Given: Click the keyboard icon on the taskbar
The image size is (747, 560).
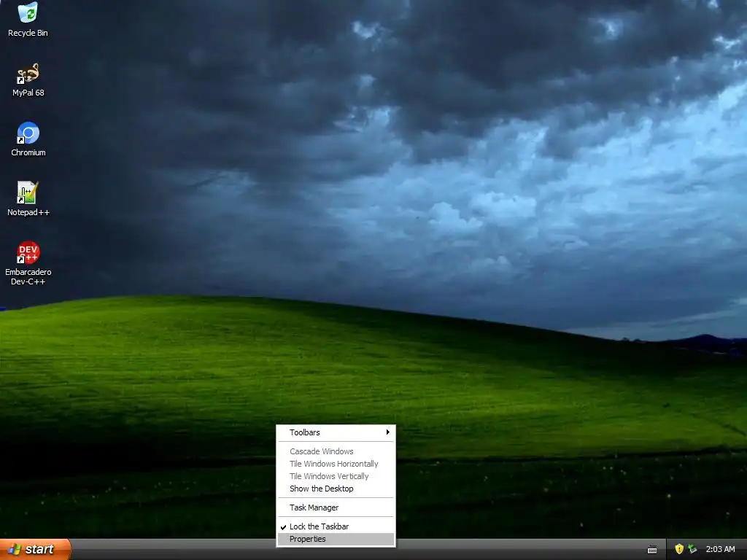Looking at the screenshot, I should coord(652,550).
